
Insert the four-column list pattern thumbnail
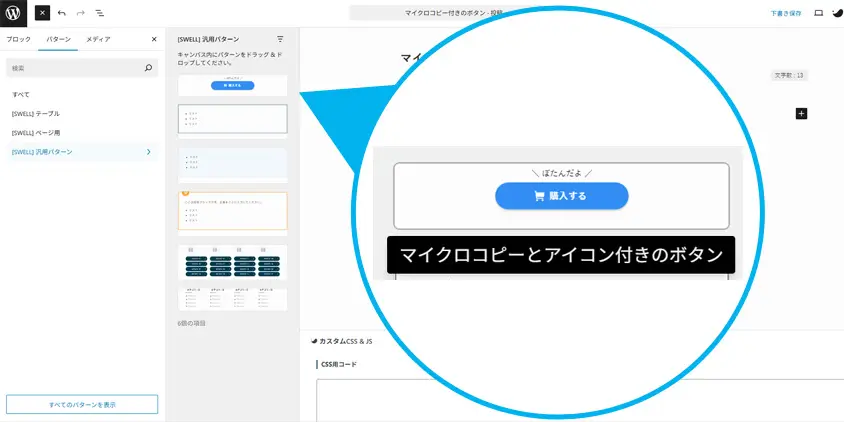[233, 299]
